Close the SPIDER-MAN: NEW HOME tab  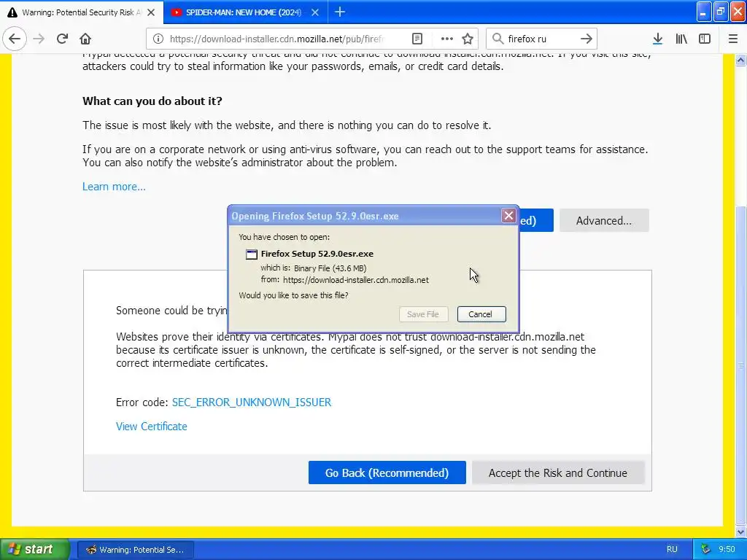point(315,12)
